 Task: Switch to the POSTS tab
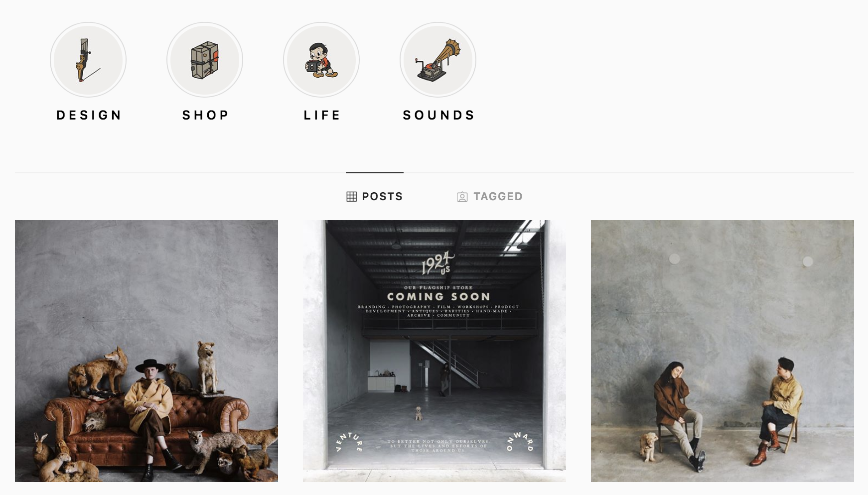[375, 197]
